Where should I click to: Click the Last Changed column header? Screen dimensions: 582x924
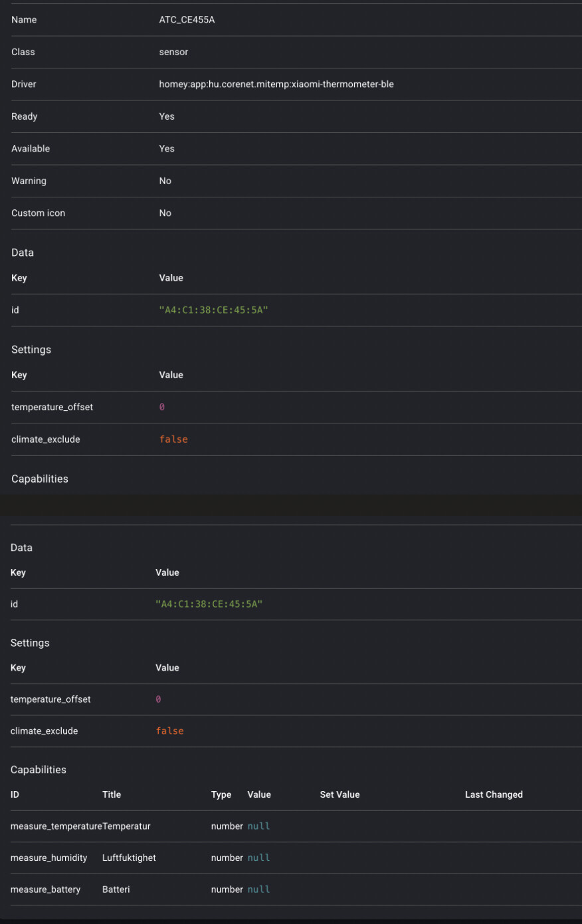coord(494,794)
